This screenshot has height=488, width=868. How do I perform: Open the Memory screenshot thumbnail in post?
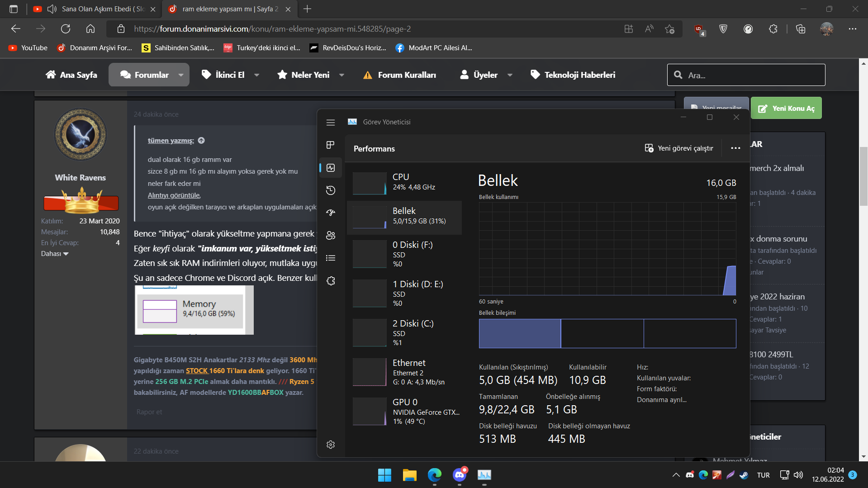(194, 310)
